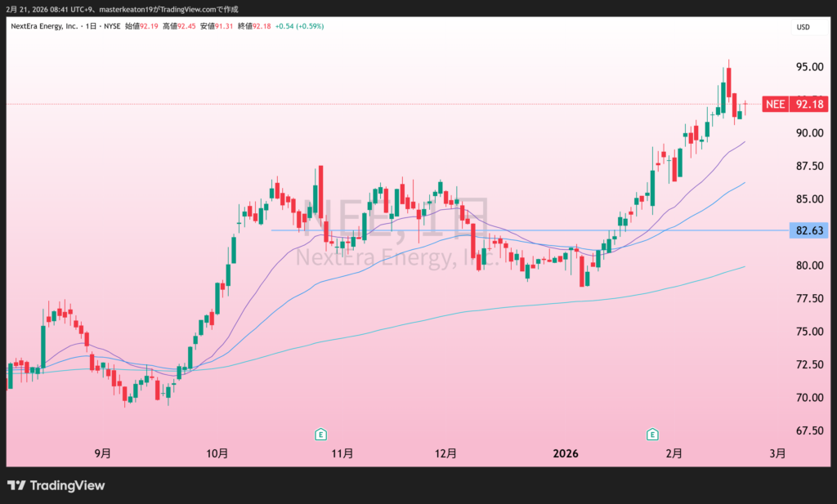Click the 67.50 level on price scale
This screenshot has height=504, width=837.
(808, 430)
